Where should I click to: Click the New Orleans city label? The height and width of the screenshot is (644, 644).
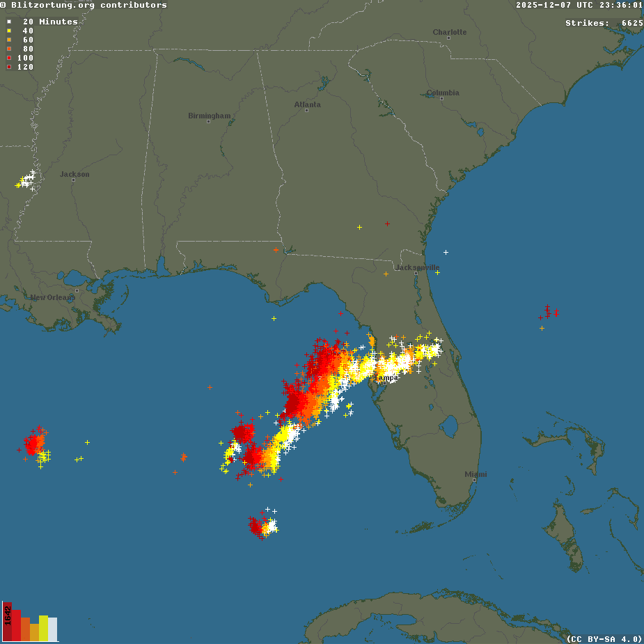tap(52, 297)
